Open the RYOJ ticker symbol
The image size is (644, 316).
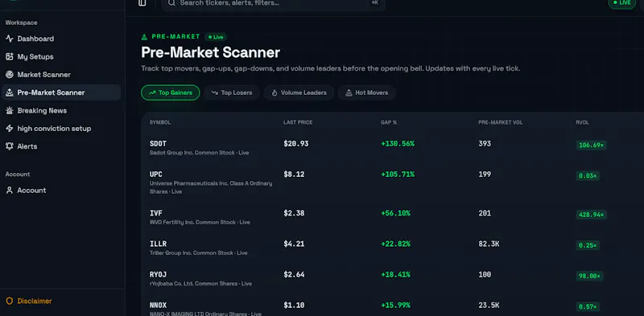click(158, 274)
